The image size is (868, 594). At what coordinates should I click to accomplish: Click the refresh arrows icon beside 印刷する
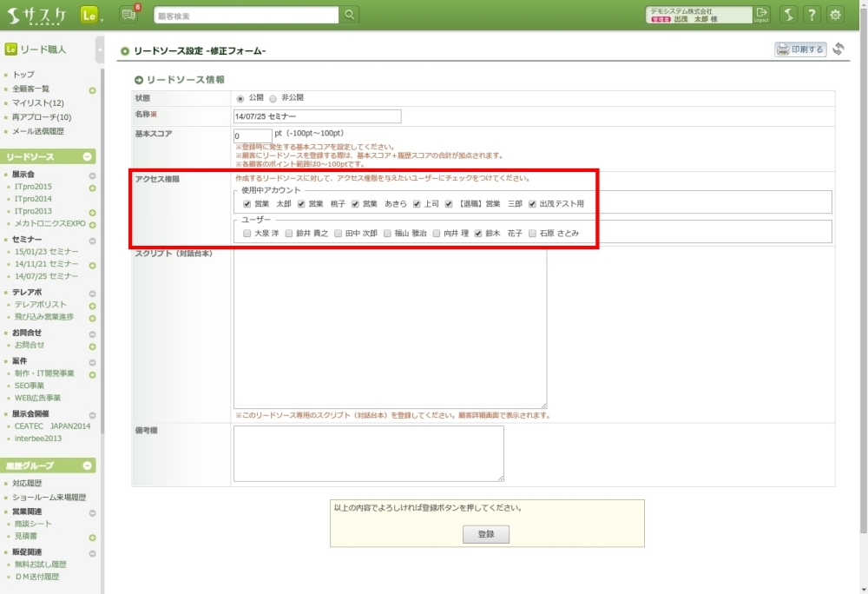click(838, 49)
